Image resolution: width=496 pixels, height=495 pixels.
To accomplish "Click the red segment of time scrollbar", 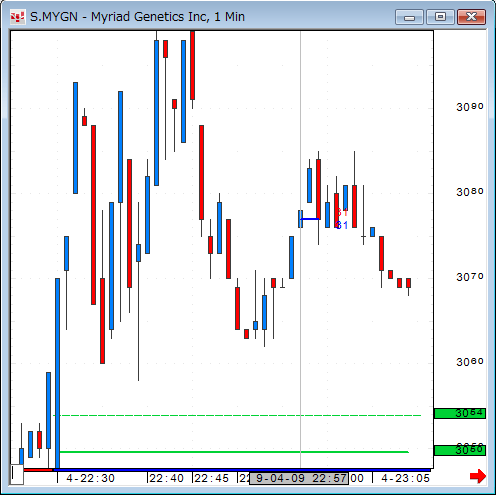I will coord(38,470).
